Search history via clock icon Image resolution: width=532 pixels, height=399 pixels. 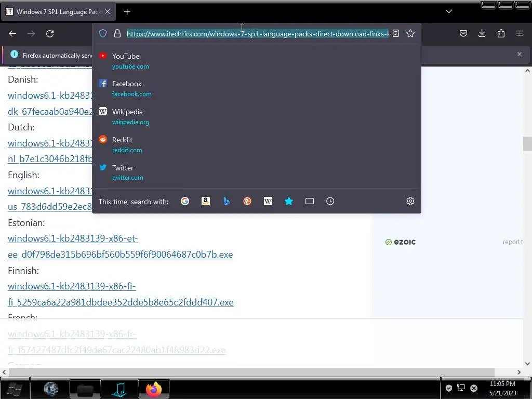pos(330,201)
